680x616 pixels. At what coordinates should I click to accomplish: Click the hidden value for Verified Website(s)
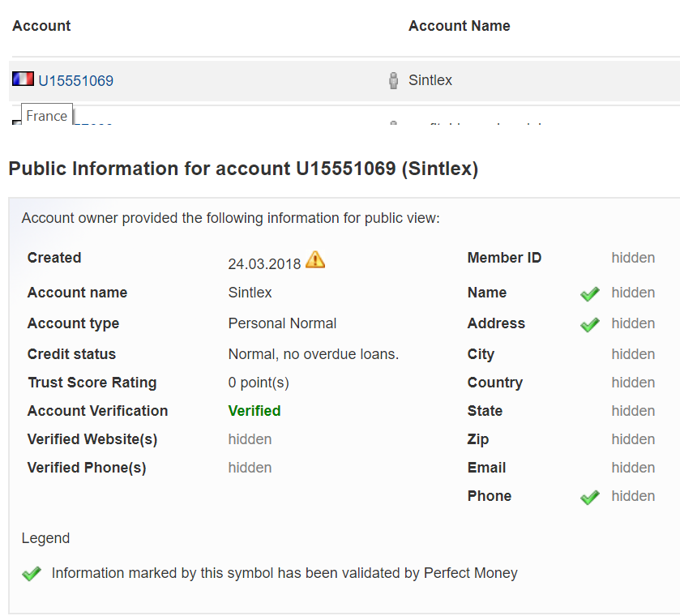[250, 439]
